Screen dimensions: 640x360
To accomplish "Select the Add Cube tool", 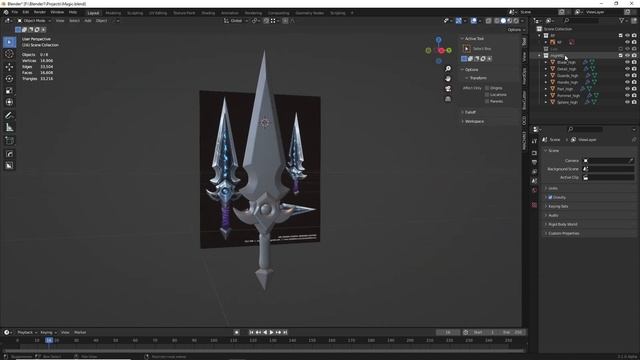I will [x=9, y=141].
